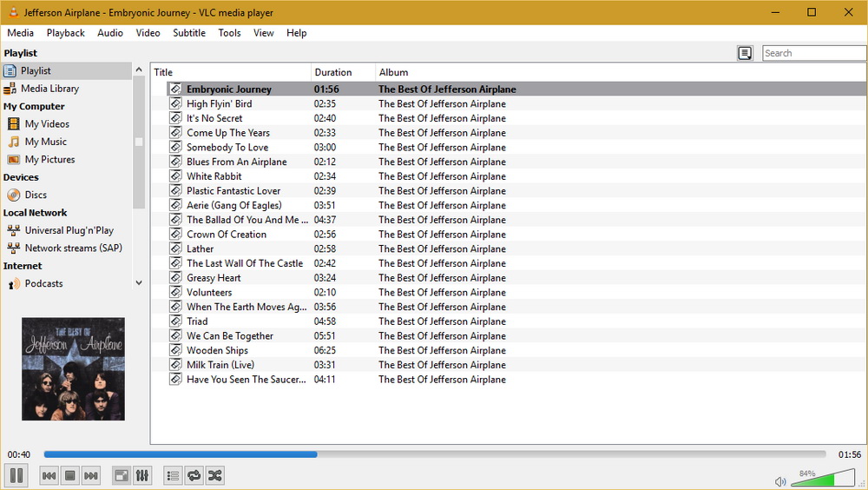Toggle loop mode button
Screen dimensions: 868x490
(194, 475)
